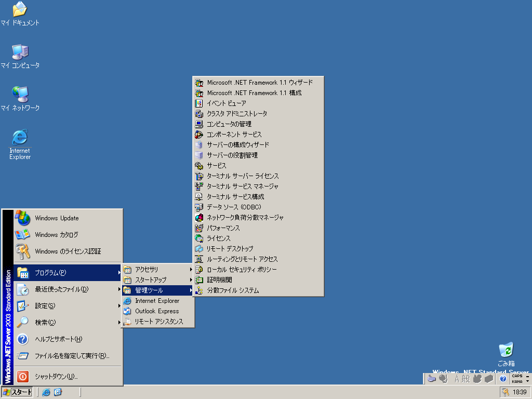Click the help icon on language bar

coord(503,379)
